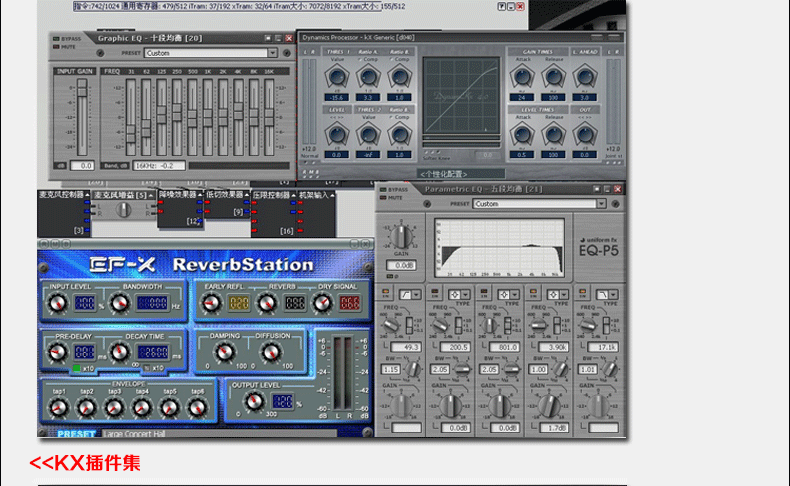Click Gain Times Release knob
Screen dimensions: 790x486
(x=553, y=77)
